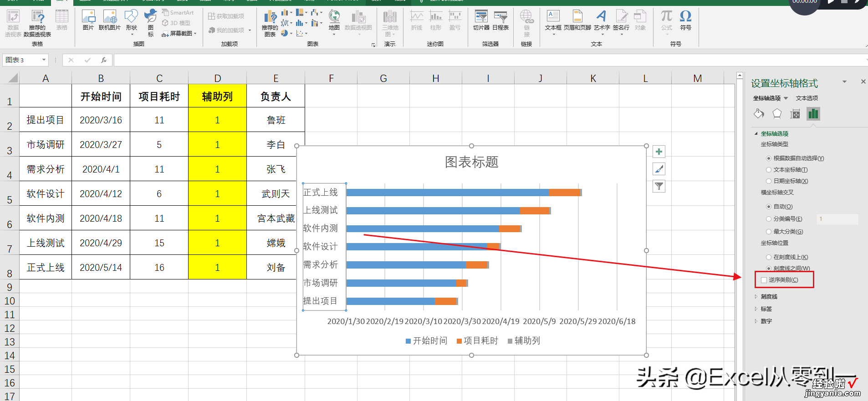The width and height of the screenshot is (868, 401).
Task: Open Chart Filters funnel button
Action: [x=659, y=186]
